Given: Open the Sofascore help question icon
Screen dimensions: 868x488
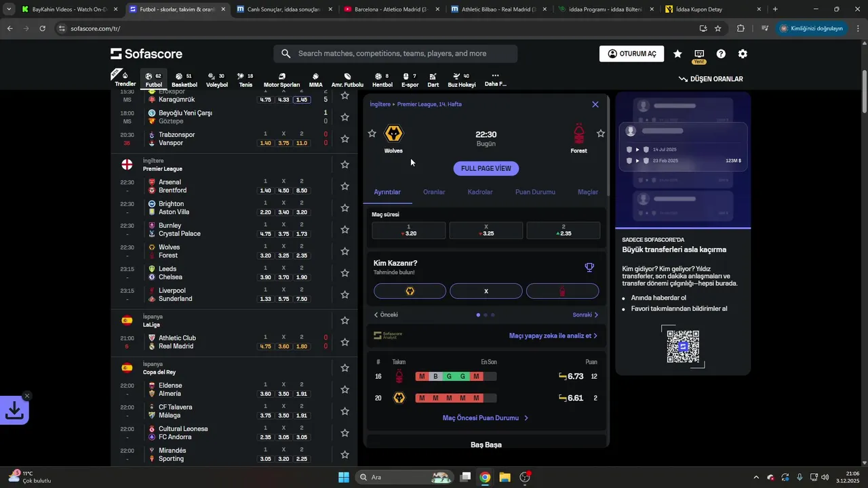Looking at the screenshot, I should click(x=721, y=54).
